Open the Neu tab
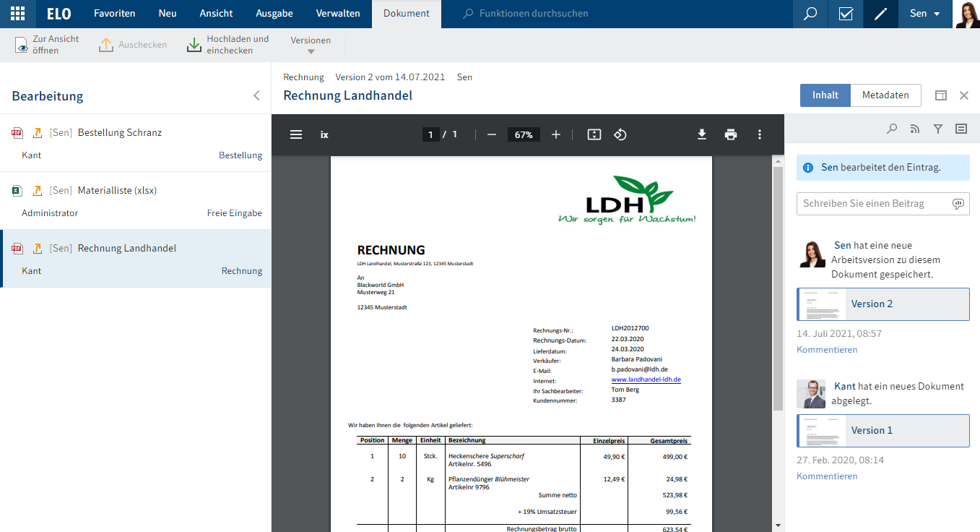 (x=168, y=14)
